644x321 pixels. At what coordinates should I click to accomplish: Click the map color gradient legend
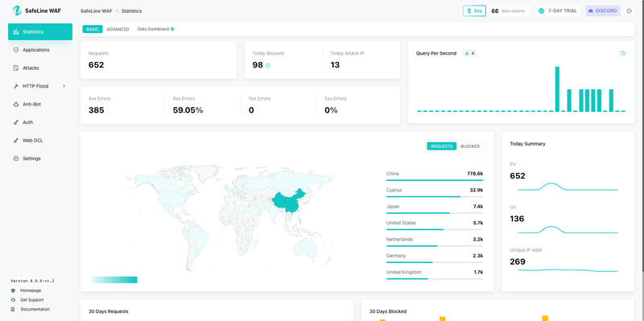[114, 279]
